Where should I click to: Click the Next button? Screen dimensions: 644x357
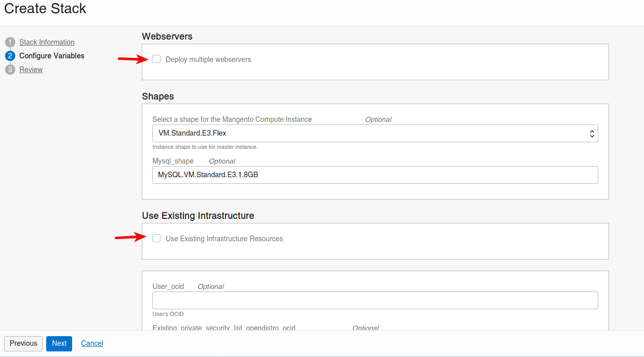pos(59,343)
